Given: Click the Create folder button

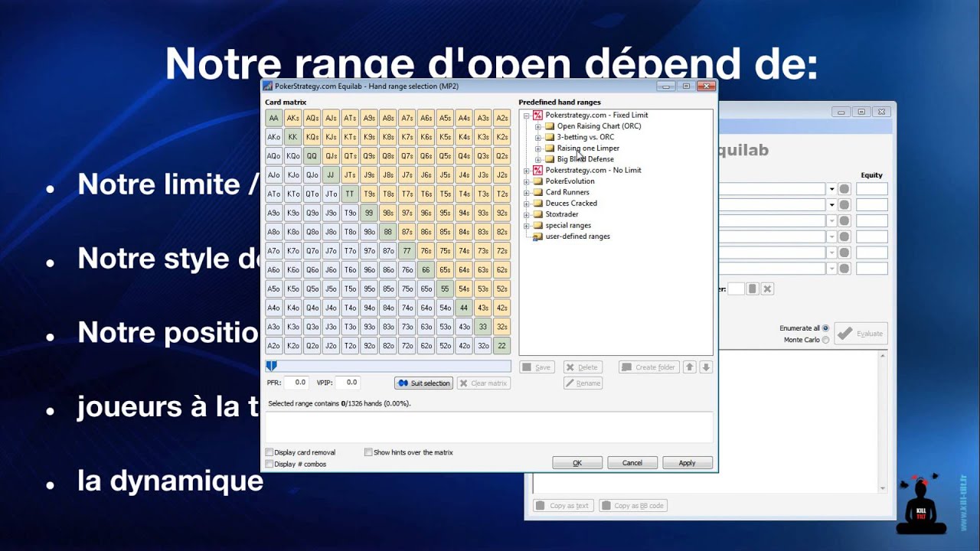Looking at the screenshot, I should [x=649, y=367].
